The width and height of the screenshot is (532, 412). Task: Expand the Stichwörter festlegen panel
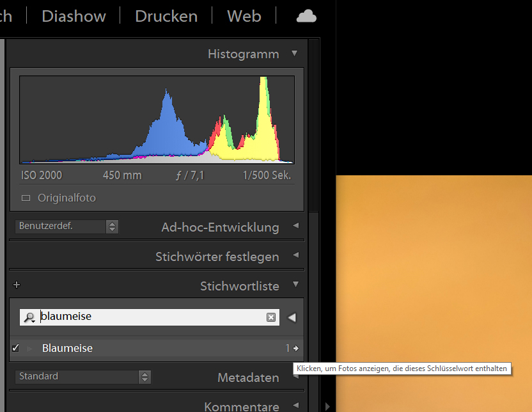pos(295,256)
